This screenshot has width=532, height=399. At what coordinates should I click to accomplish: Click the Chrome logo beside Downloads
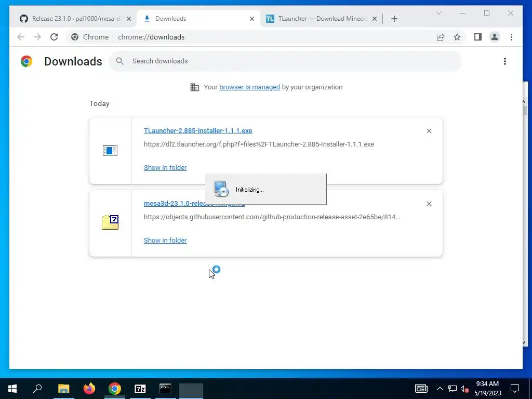[x=26, y=61]
